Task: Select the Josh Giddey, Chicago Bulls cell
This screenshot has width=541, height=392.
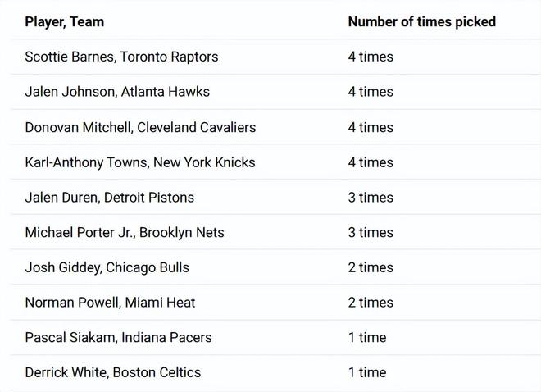Action: (x=107, y=267)
